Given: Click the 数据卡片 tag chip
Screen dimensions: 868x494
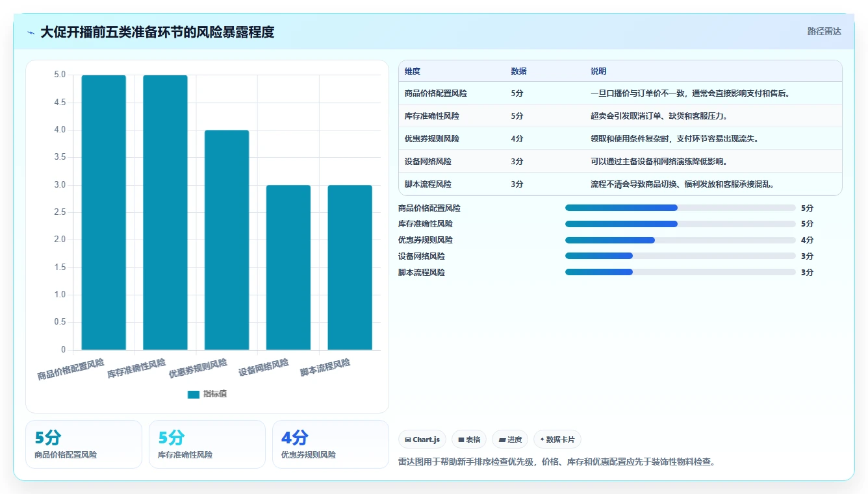Looking at the screenshot, I should pos(557,439).
